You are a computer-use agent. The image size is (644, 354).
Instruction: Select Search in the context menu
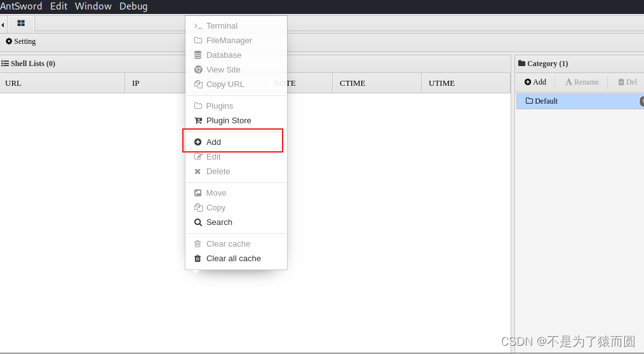tap(236, 222)
